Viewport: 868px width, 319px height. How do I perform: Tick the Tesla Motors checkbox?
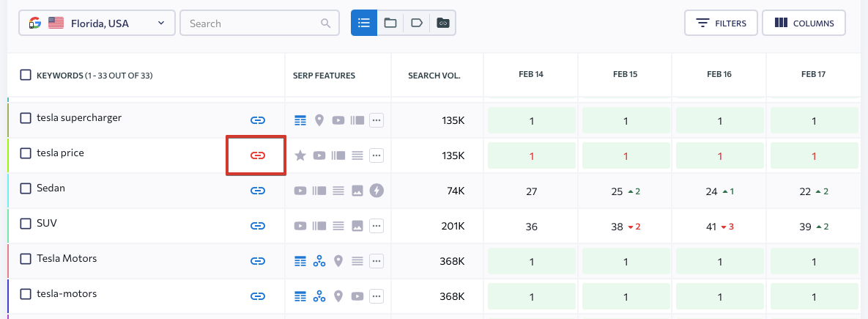26,259
